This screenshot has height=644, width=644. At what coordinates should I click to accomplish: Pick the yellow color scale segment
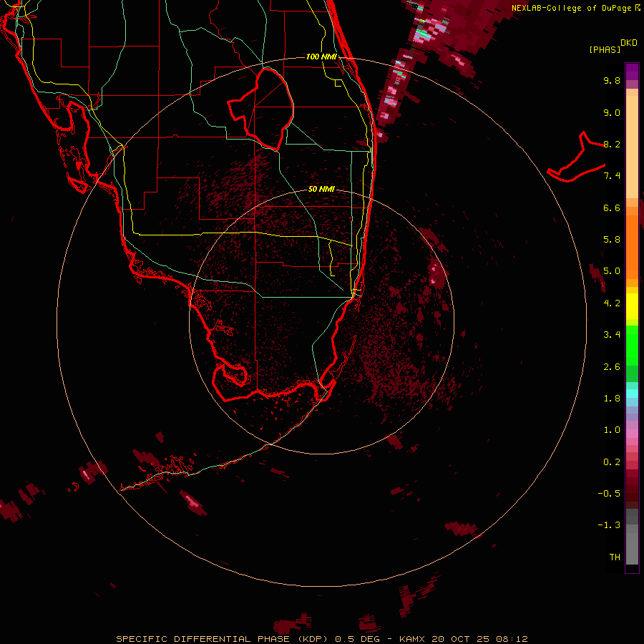tap(632, 306)
